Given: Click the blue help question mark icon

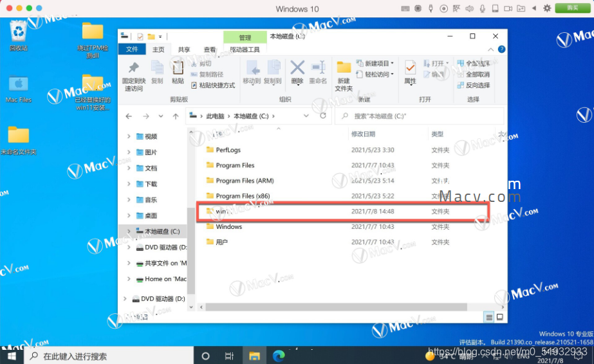Looking at the screenshot, I should pos(501,49).
